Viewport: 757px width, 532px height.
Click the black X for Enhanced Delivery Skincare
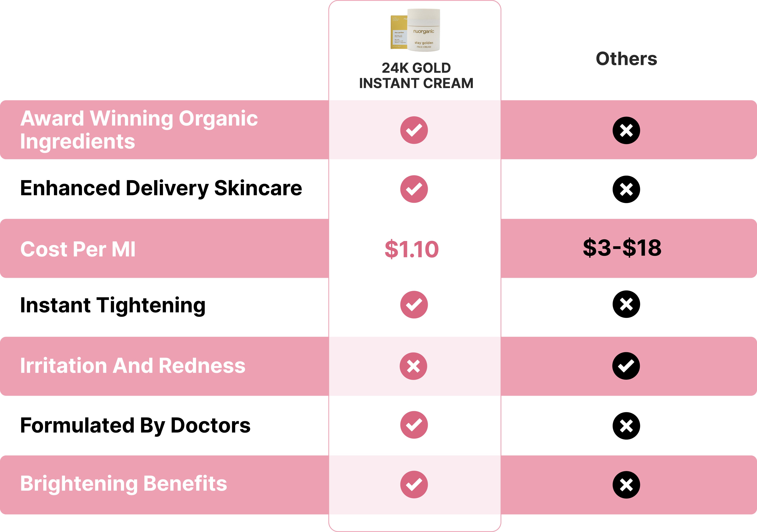(626, 189)
